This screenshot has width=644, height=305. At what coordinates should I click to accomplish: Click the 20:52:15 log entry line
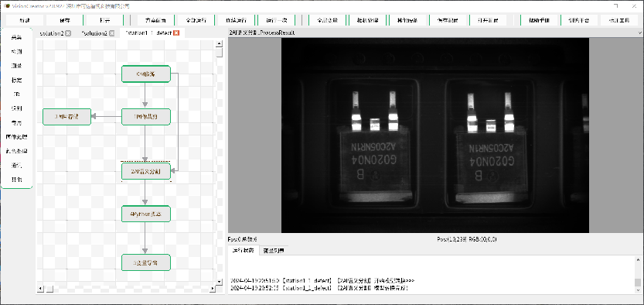(319, 288)
